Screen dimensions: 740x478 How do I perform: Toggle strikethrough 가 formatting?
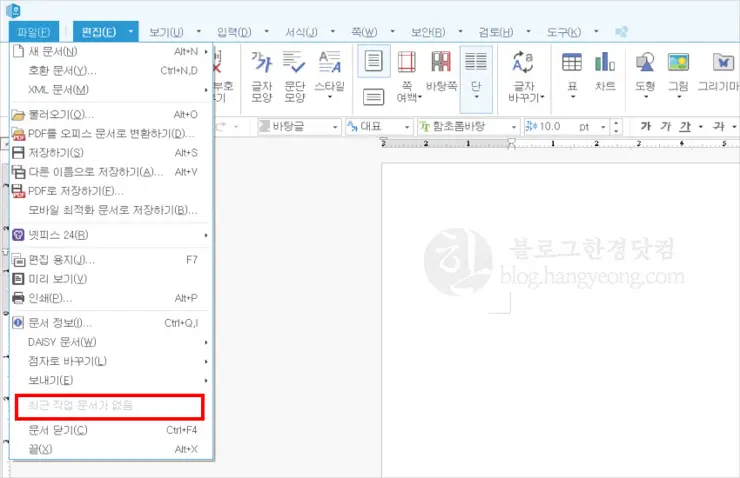[718, 126]
